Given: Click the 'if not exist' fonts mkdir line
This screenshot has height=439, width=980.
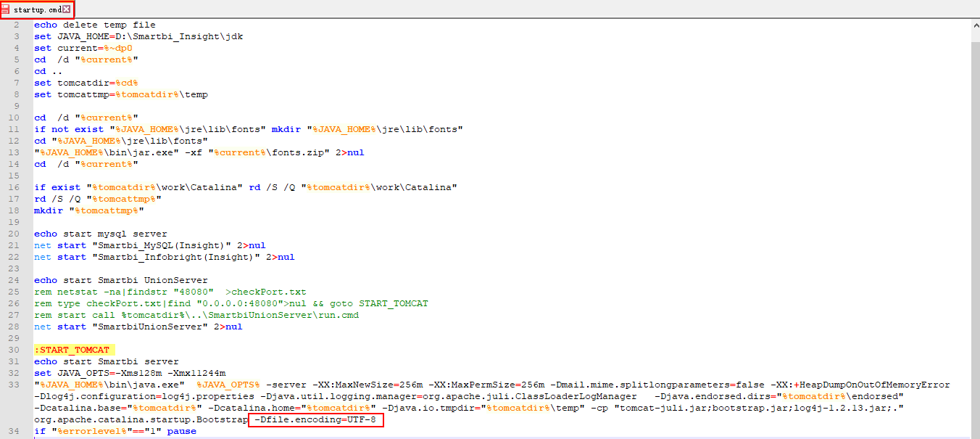Looking at the screenshot, I should pos(249,129).
